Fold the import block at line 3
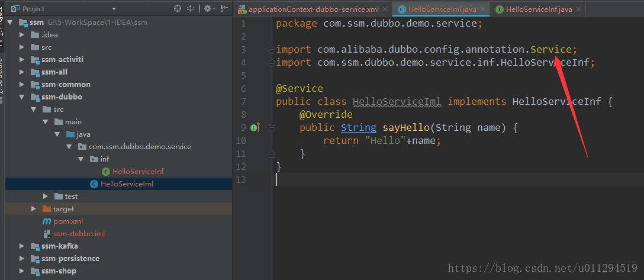This screenshot has height=280, width=644. [271, 50]
